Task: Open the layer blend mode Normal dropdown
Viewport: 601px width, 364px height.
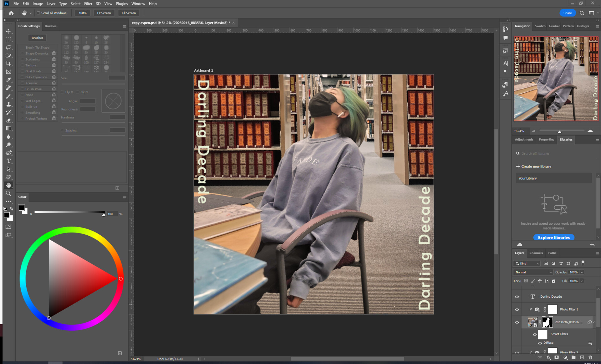Action: [533, 272]
